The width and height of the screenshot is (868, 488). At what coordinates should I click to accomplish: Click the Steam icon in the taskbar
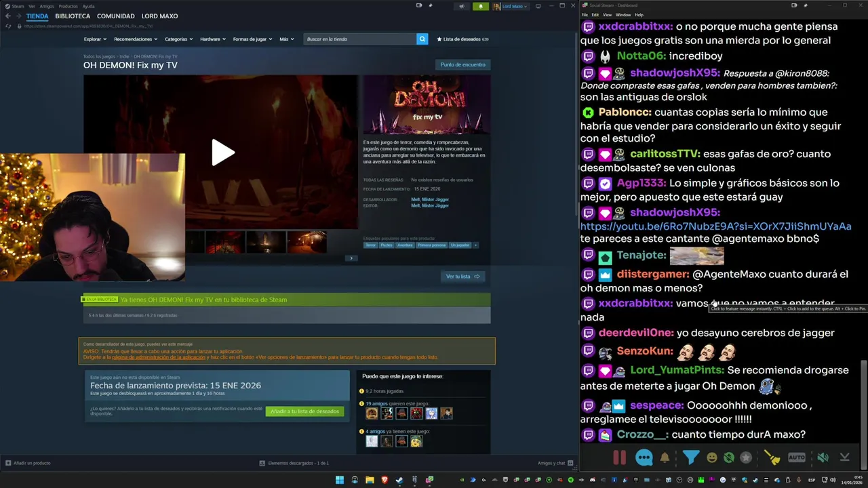pyautogui.click(x=399, y=480)
